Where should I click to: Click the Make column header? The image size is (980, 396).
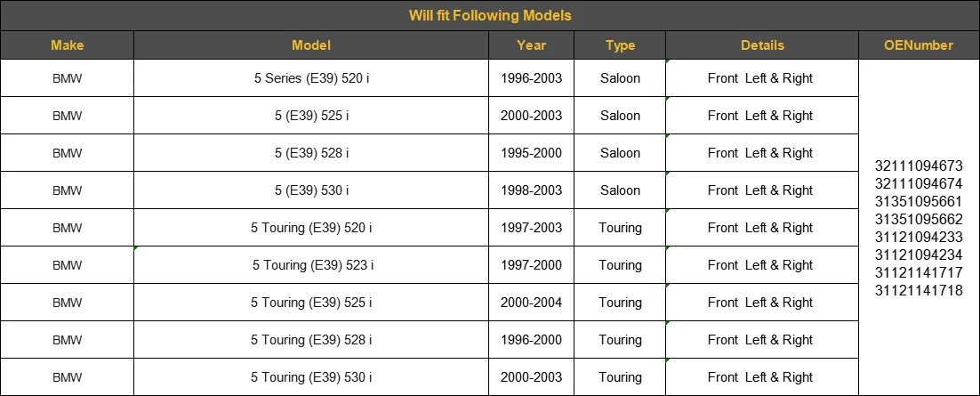point(67,45)
